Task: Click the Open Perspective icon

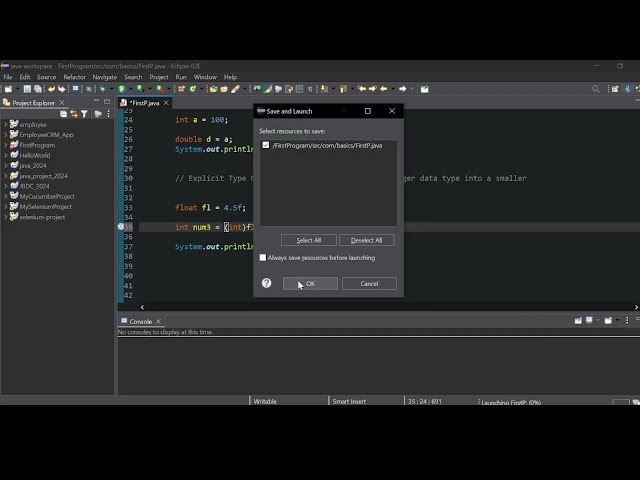Action: point(615,89)
